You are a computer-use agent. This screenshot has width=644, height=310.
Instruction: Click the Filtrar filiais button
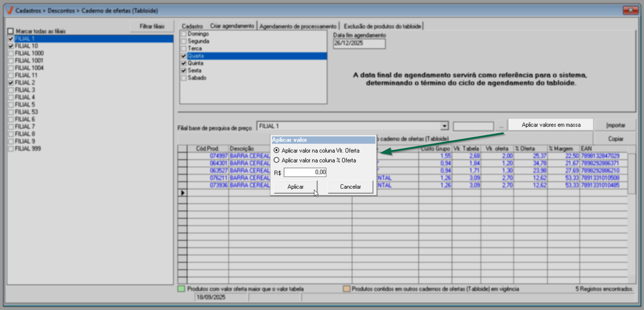pyautogui.click(x=152, y=26)
